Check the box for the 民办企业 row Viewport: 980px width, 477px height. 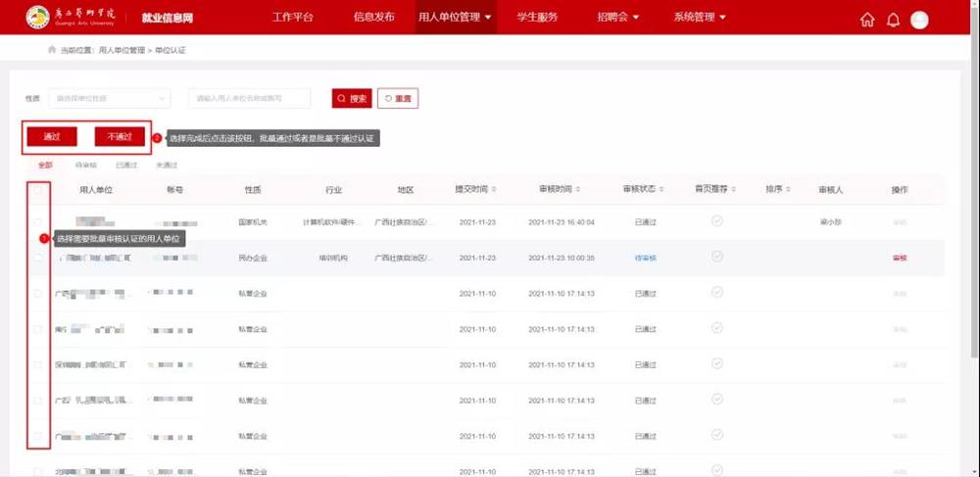[38, 258]
